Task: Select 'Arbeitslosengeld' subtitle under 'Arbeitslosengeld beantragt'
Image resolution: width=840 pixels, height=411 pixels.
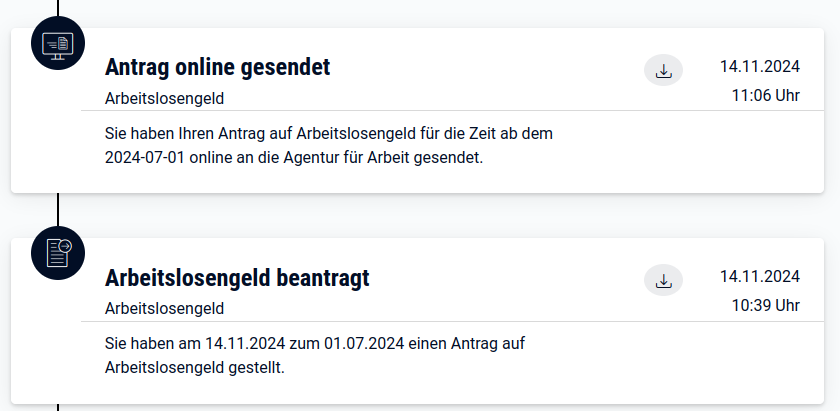Action: coord(164,309)
